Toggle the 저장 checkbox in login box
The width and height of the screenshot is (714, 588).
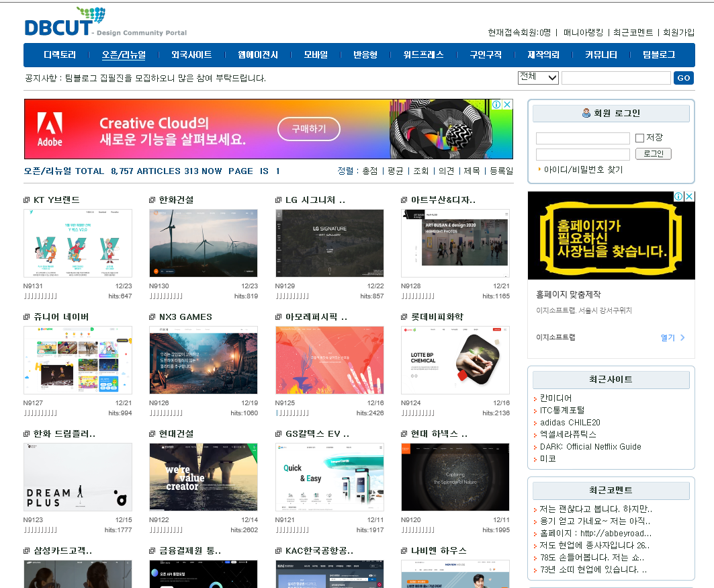click(639, 138)
